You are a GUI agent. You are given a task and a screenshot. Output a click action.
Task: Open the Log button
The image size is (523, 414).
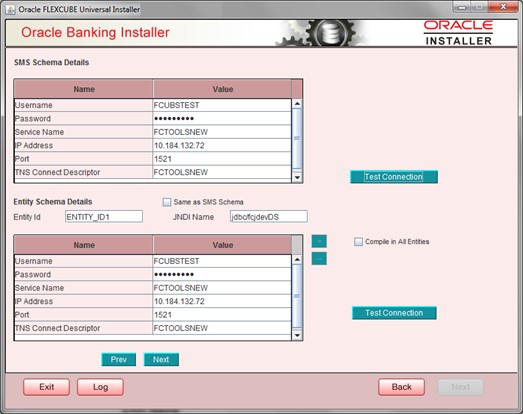(x=100, y=387)
